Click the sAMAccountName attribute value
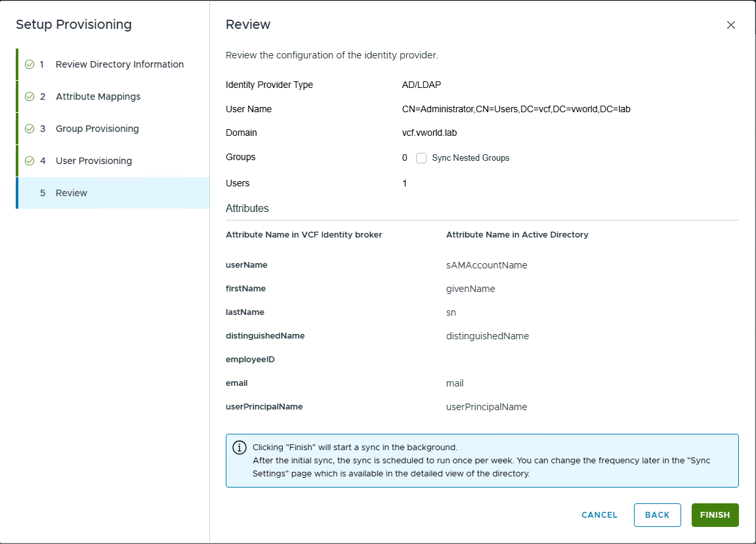The width and height of the screenshot is (756, 544). point(486,265)
